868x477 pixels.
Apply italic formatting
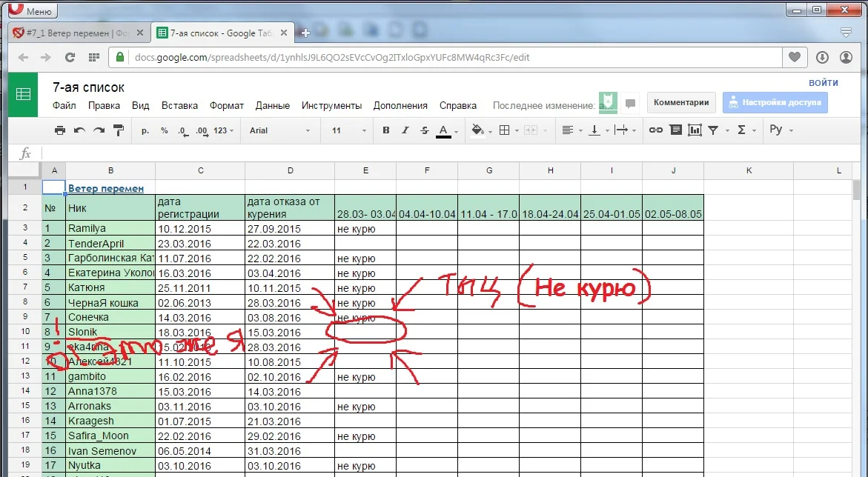pyautogui.click(x=404, y=130)
